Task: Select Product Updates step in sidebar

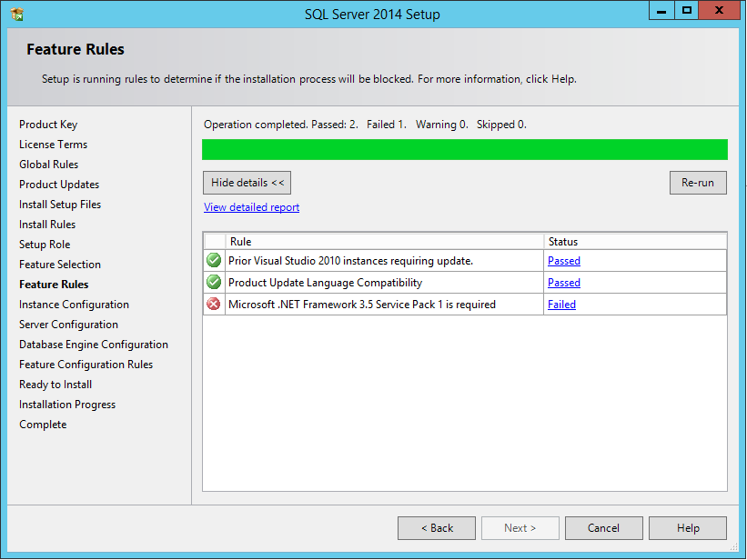Action: 59,185
